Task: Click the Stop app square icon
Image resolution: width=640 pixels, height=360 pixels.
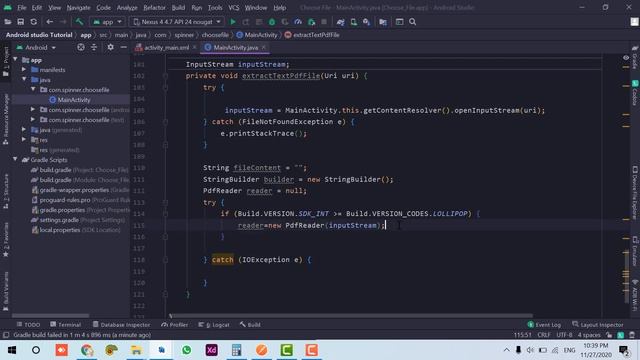Action: point(324,22)
